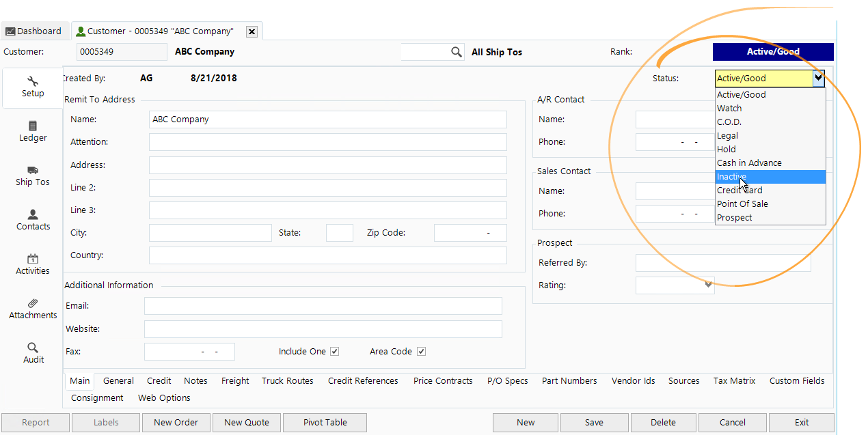Viewport: 868px width, 435px height.
Task: Click the blue Active/Good rank indicator
Action: [772, 52]
